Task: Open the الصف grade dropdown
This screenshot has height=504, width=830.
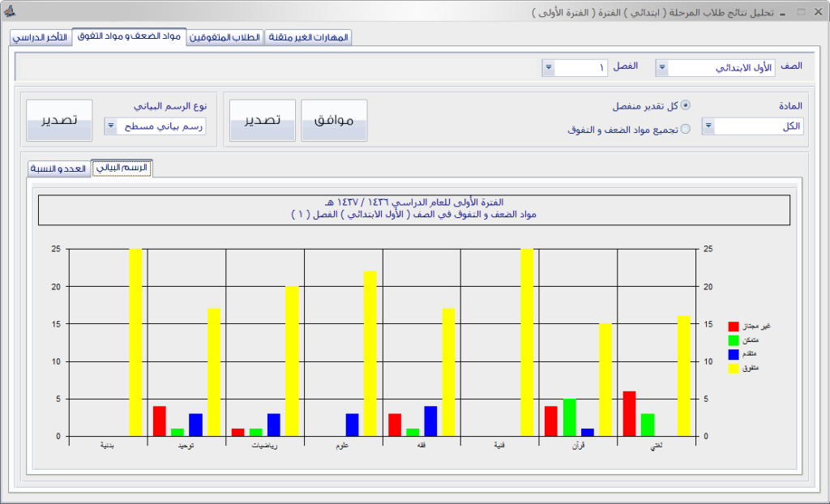Action: (661, 68)
